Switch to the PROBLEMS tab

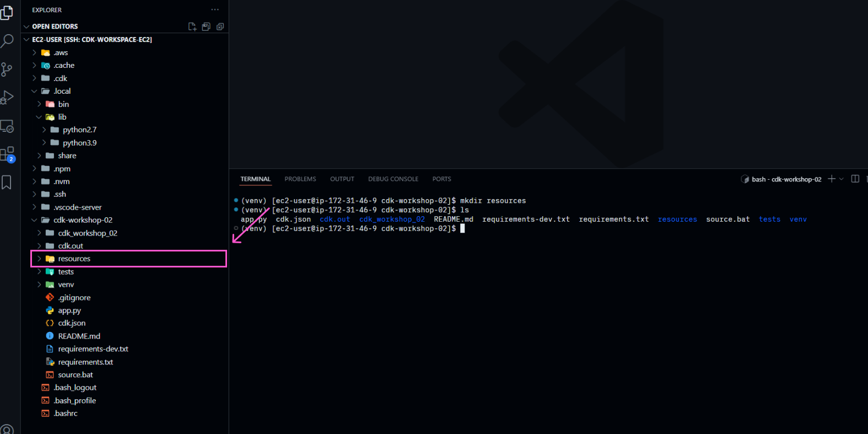click(x=300, y=179)
